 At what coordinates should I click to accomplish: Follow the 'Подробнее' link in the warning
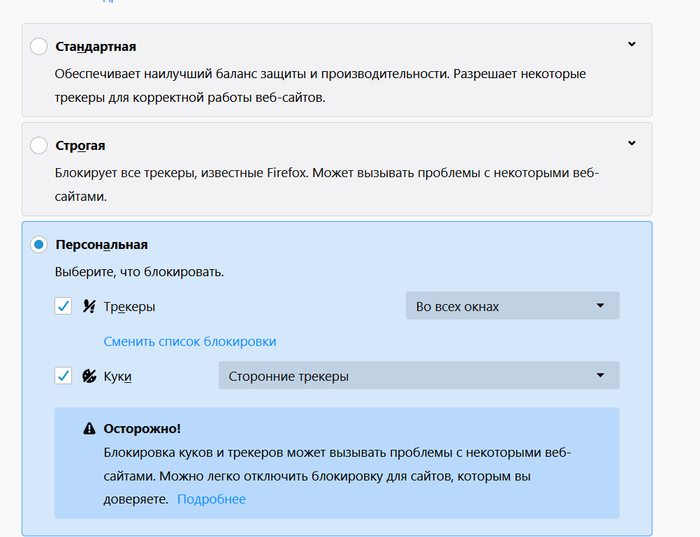point(211,499)
